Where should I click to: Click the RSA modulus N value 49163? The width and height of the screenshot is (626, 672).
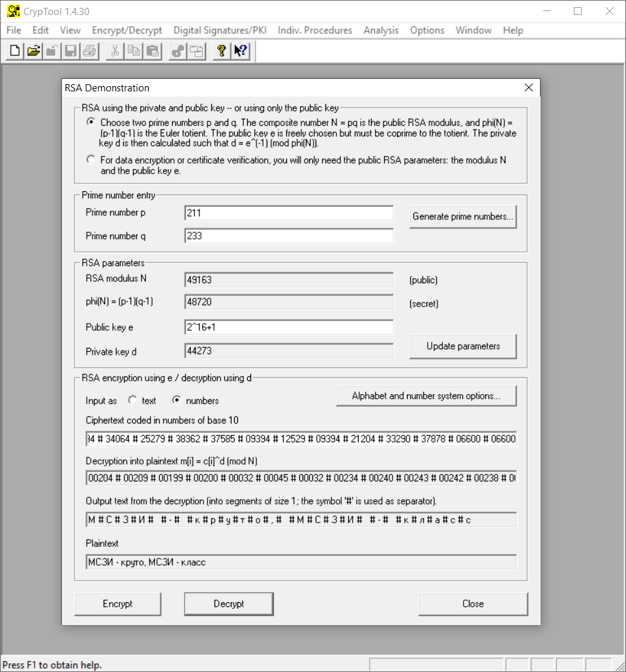pyautogui.click(x=289, y=280)
